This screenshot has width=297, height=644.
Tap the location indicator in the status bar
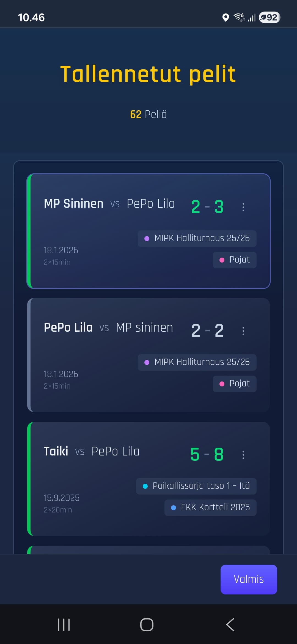[226, 18]
